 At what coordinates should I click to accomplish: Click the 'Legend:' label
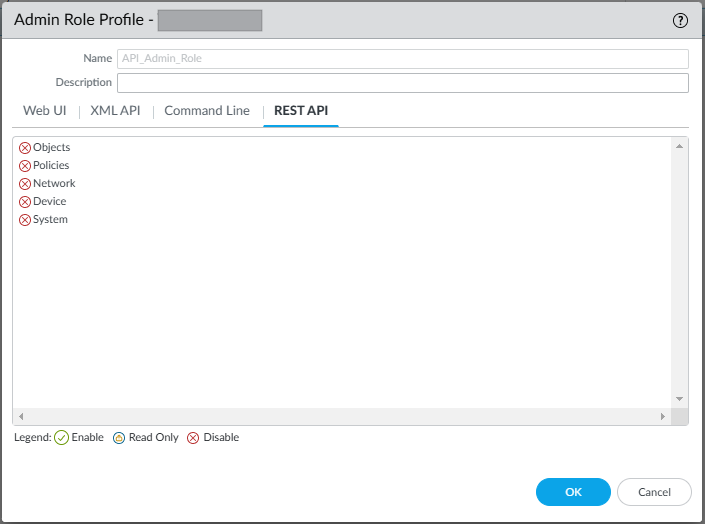tap(32, 438)
